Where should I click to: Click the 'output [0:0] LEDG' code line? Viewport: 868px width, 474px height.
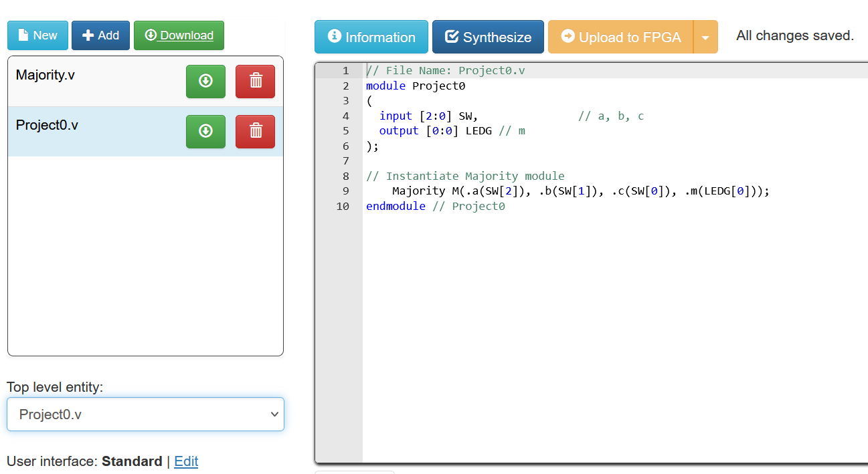tap(435, 131)
